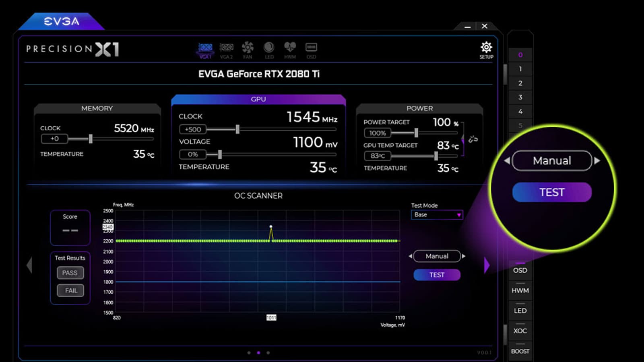Toggle HWM in the right sidebar

pyautogui.click(x=520, y=290)
